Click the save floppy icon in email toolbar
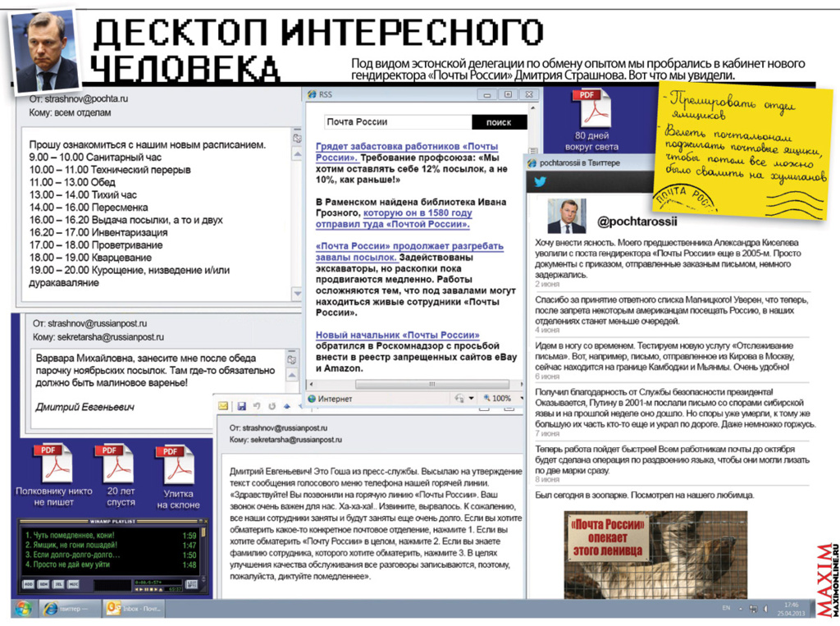Image resolution: width=840 pixels, height=626 pixels. (241, 406)
